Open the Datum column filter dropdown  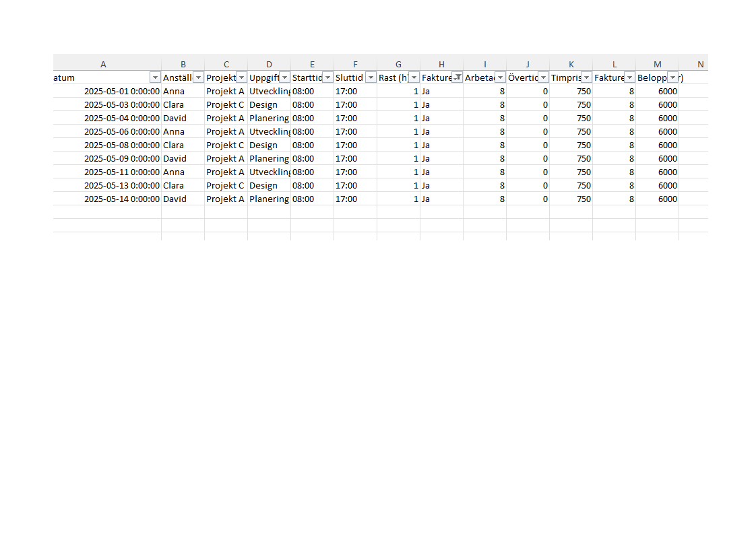point(155,77)
